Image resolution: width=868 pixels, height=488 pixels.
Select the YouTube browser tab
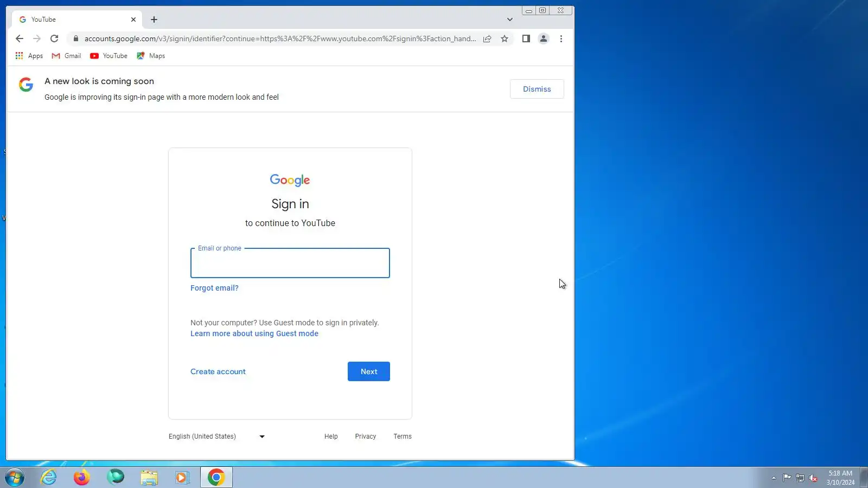(x=77, y=20)
